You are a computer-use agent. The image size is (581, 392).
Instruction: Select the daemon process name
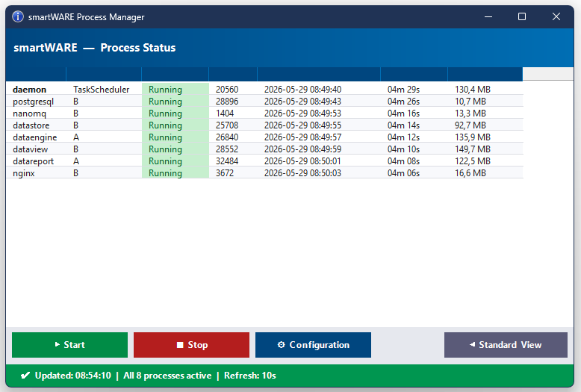(x=30, y=90)
